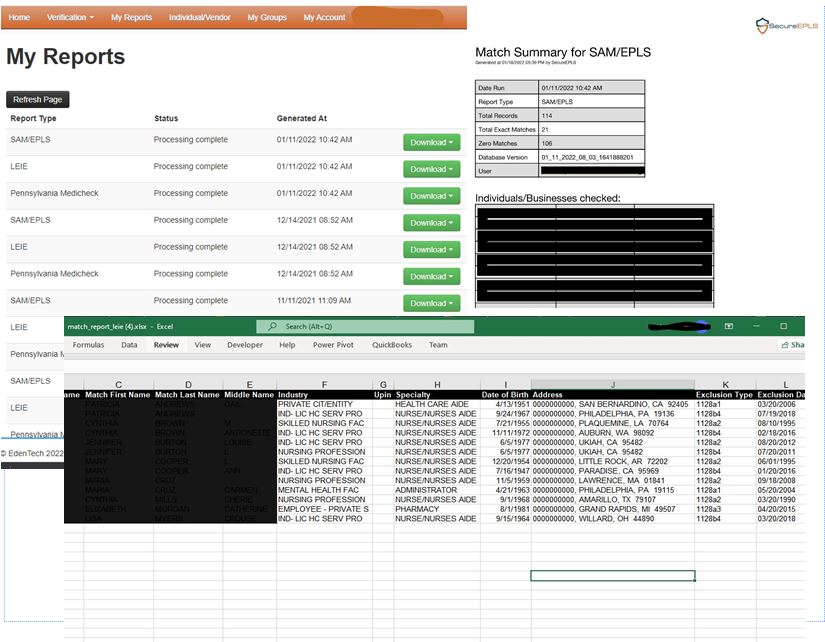Viewport: 825px width, 642px height.
Task: Select the "MENTAL HEALTH FAC" cell
Action: point(324,490)
